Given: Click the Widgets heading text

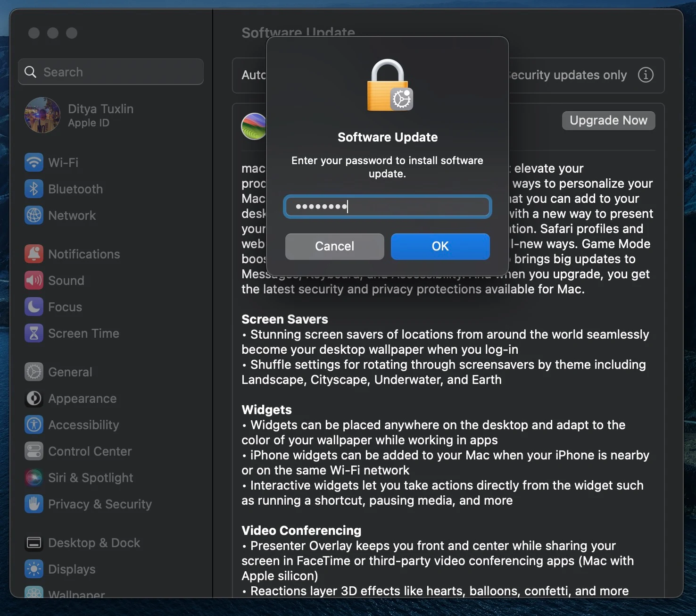Looking at the screenshot, I should pyautogui.click(x=266, y=410).
